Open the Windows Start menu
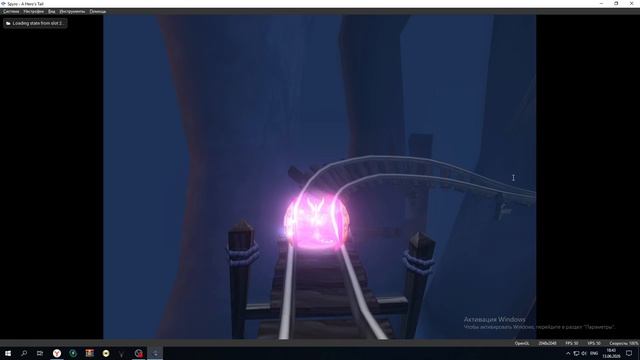Image resolution: width=640 pixels, height=360 pixels. [8, 353]
